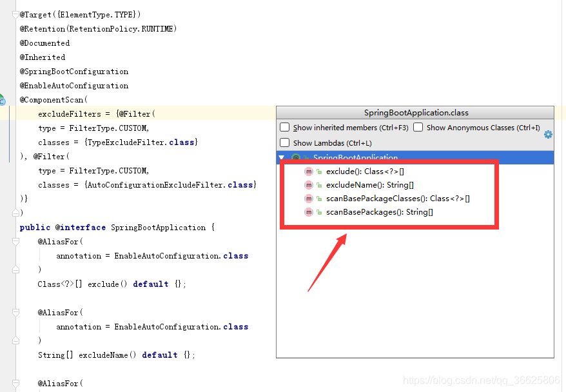Click public-access lock icon on scanBasePackages() row
Viewport: 566px width, 392px height.
[319, 213]
